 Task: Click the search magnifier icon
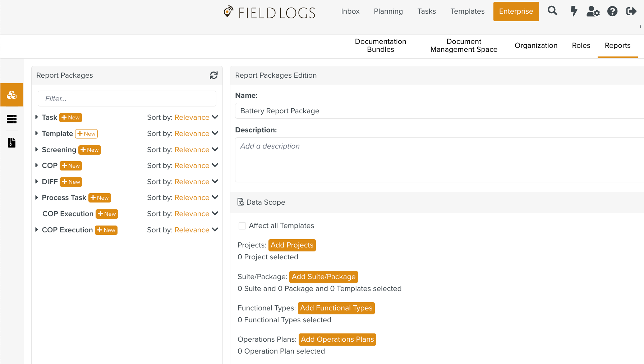click(552, 11)
